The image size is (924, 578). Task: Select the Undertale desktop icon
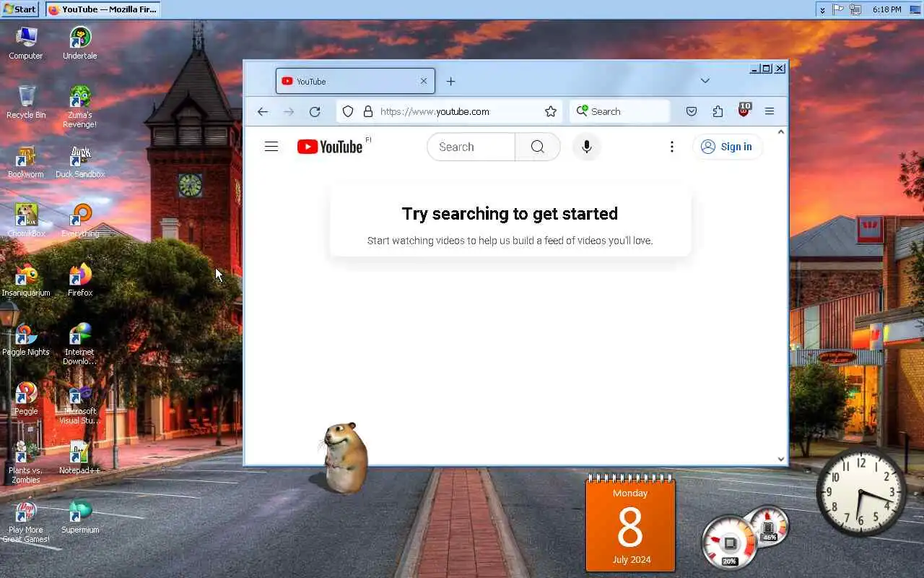coord(80,43)
